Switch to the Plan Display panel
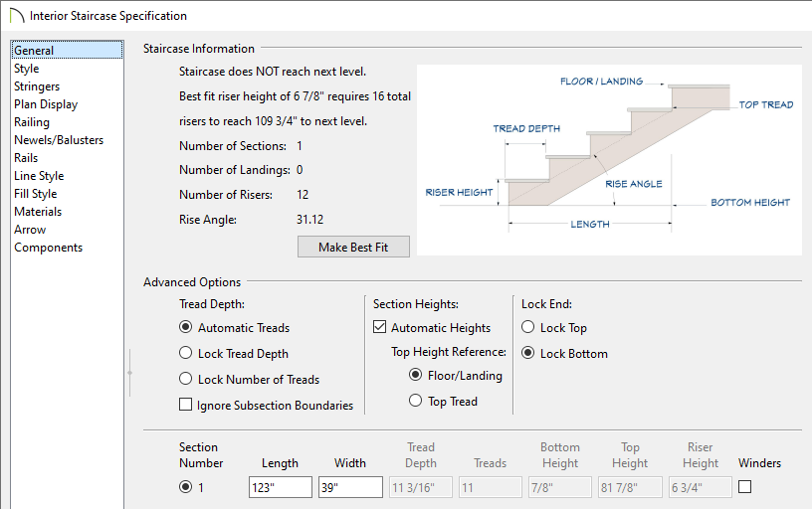The image size is (812, 509). pyautogui.click(x=46, y=104)
